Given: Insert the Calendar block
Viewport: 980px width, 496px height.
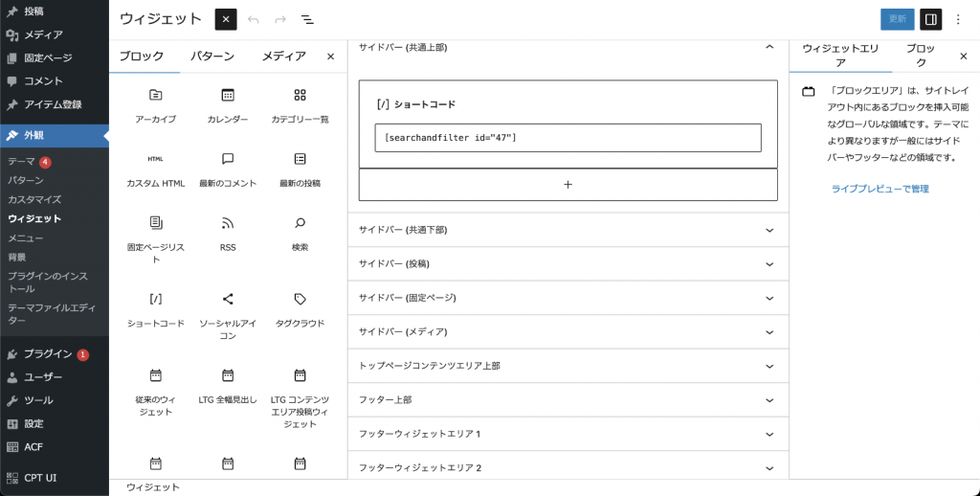Looking at the screenshot, I should click(228, 104).
